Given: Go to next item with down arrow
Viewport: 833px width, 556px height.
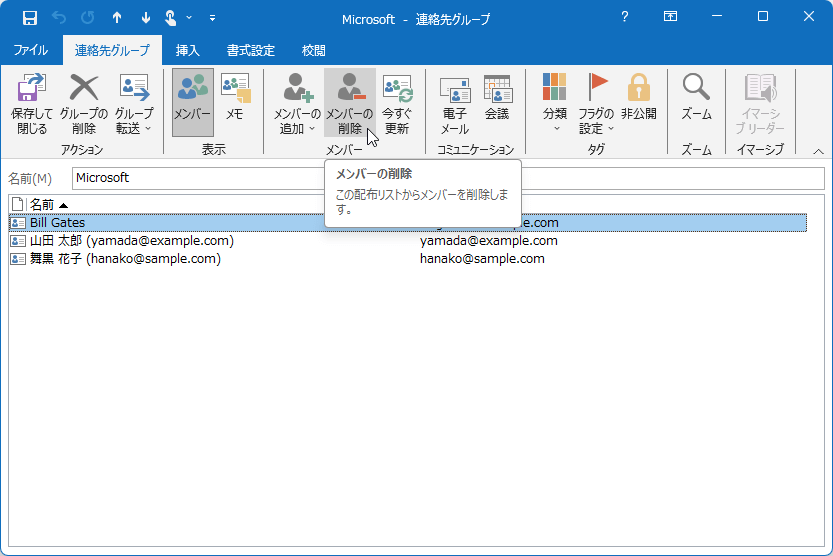Looking at the screenshot, I should pos(146,18).
